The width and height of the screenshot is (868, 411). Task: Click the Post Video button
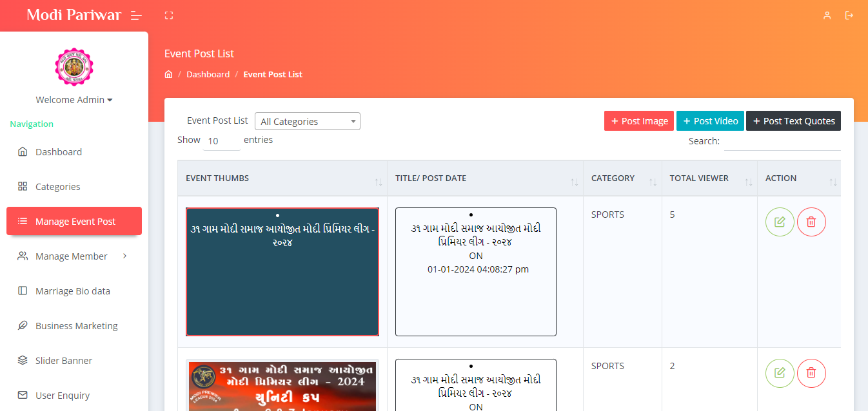tap(710, 121)
